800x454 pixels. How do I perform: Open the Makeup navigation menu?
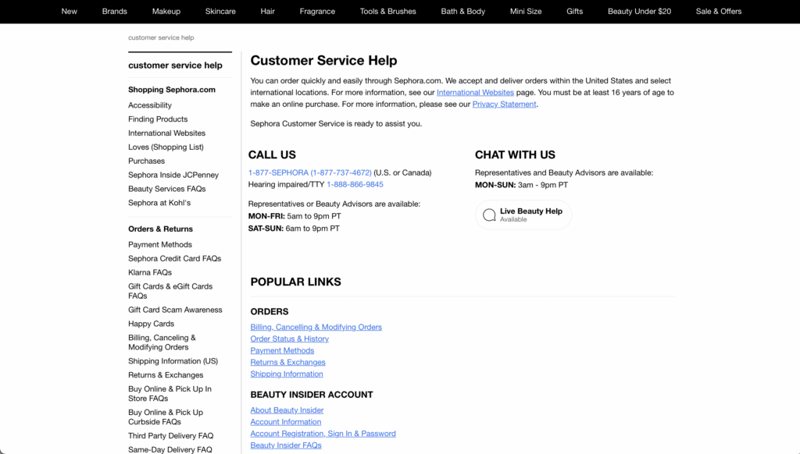tap(166, 11)
